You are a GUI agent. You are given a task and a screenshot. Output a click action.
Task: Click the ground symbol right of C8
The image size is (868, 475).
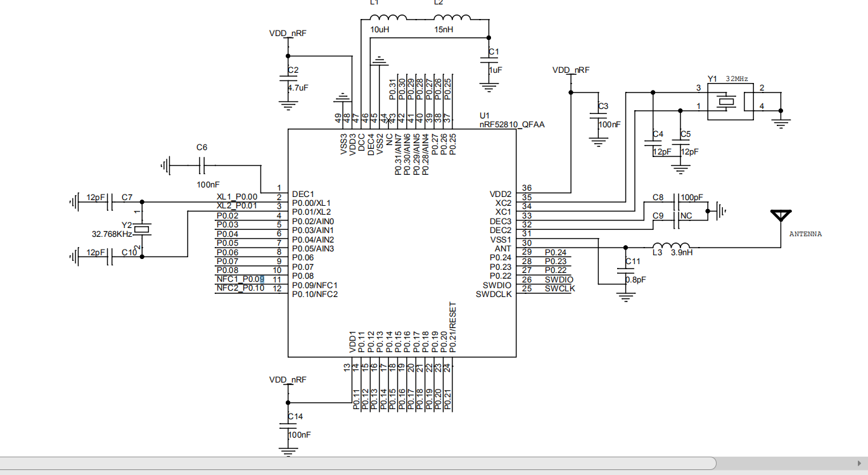coord(720,210)
